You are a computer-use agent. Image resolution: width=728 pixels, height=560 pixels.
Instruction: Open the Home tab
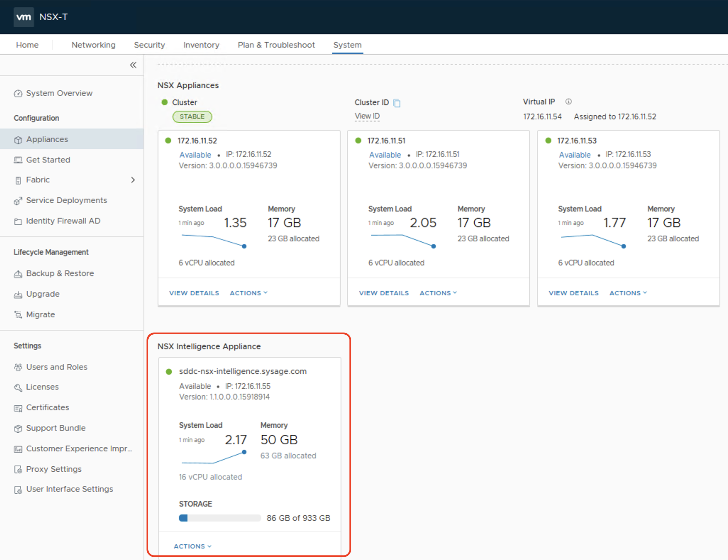click(x=27, y=45)
